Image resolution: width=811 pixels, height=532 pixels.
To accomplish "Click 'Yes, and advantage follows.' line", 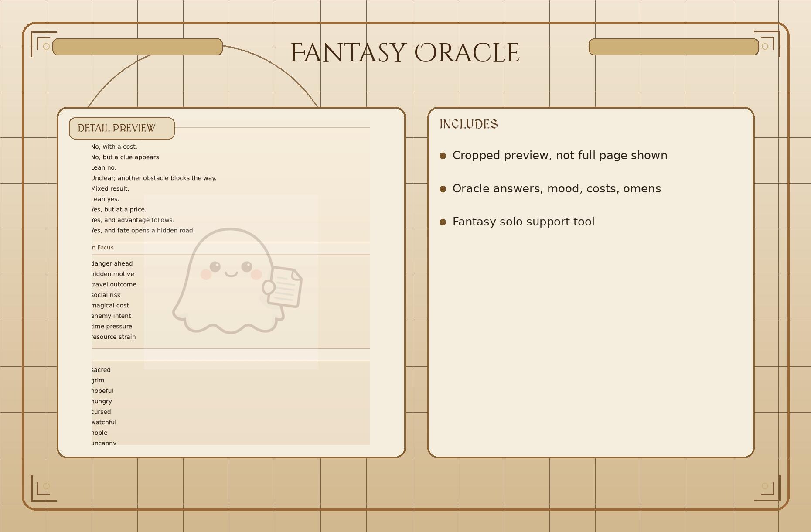I will tap(133, 220).
